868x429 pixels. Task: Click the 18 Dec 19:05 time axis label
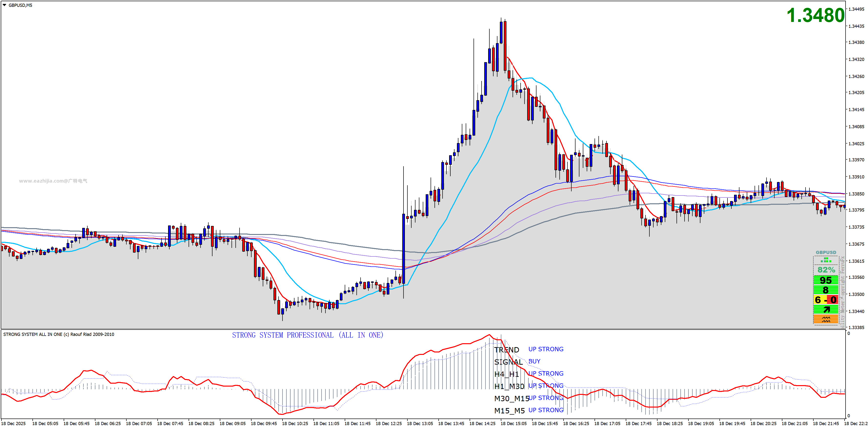coord(701,424)
